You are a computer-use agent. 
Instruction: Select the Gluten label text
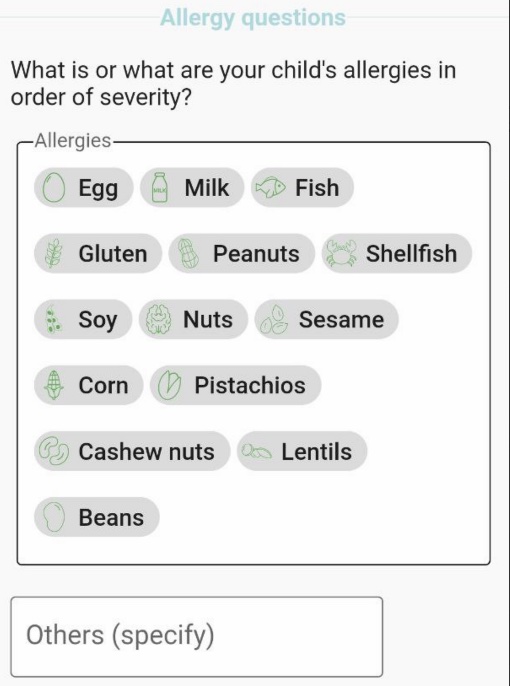point(113,254)
